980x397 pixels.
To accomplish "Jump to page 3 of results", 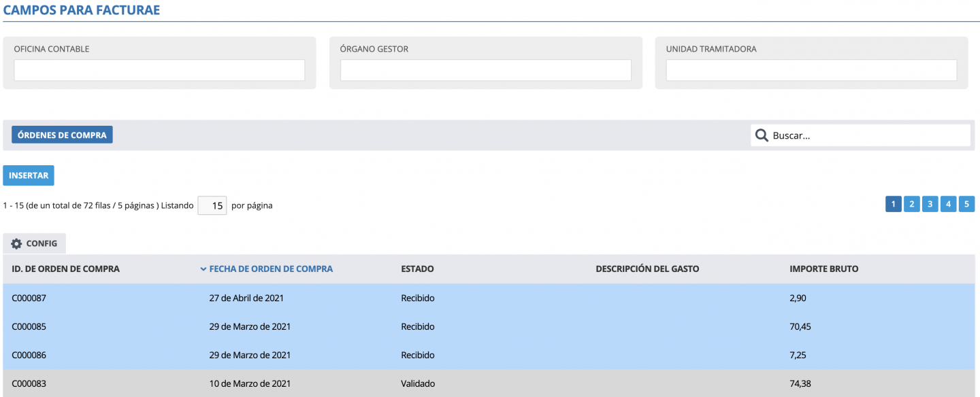I will [930, 204].
